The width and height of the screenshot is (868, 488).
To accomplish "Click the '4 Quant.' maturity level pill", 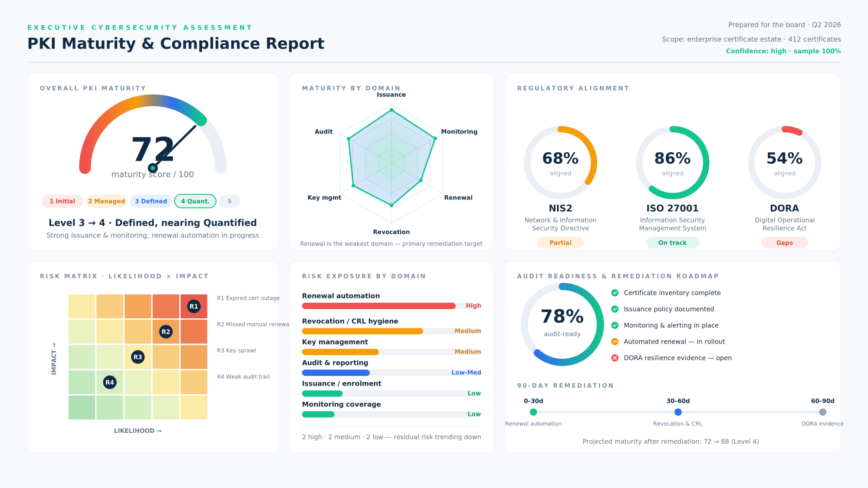I will 195,201.
